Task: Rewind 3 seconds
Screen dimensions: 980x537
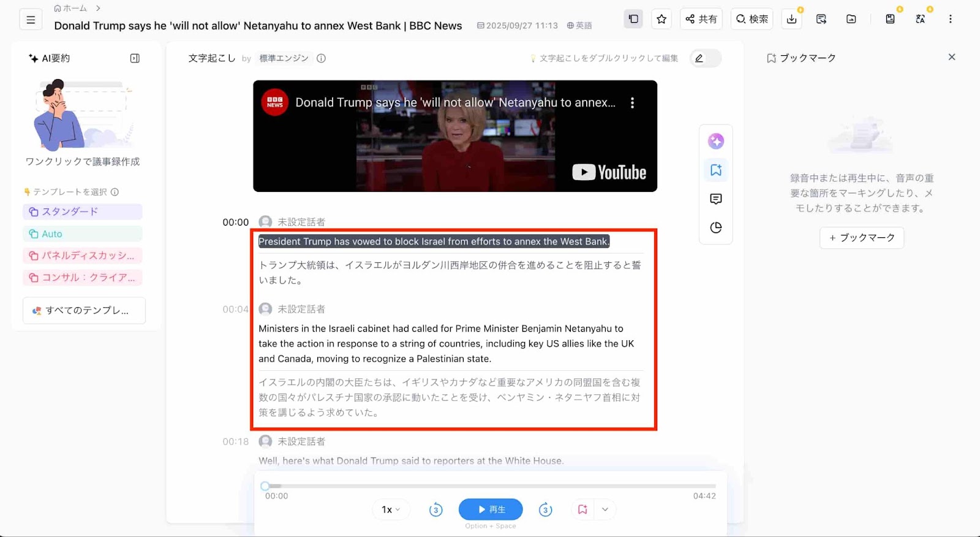Action: coord(436,509)
